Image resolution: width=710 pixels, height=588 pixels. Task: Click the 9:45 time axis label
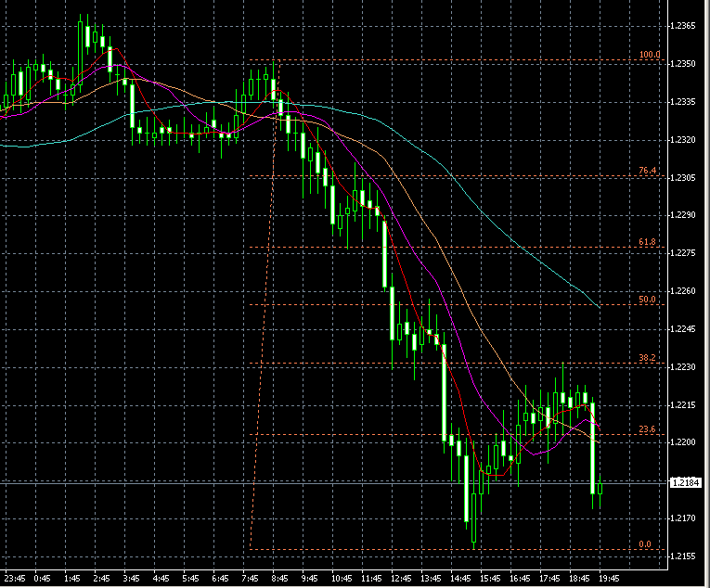coord(310,579)
